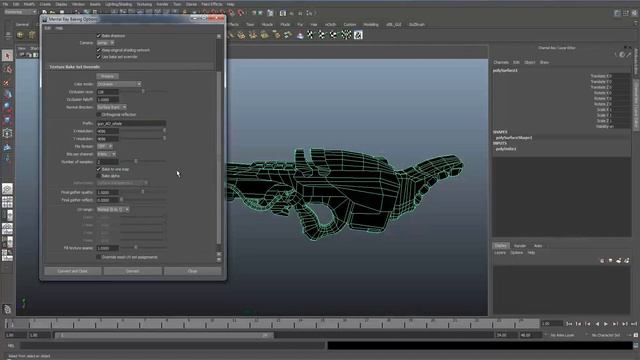
Task: Enable Bake alpha checkbox
Action: [98, 176]
